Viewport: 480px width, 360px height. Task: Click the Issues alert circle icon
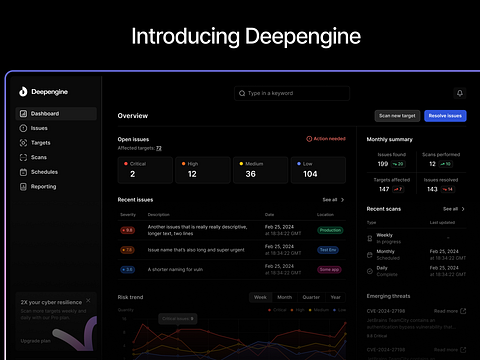tap(23, 128)
